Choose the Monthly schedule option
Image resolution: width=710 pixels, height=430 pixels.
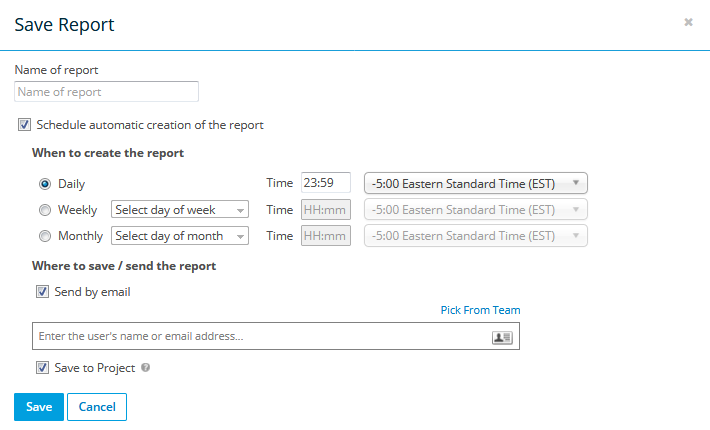click(x=45, y=236)
